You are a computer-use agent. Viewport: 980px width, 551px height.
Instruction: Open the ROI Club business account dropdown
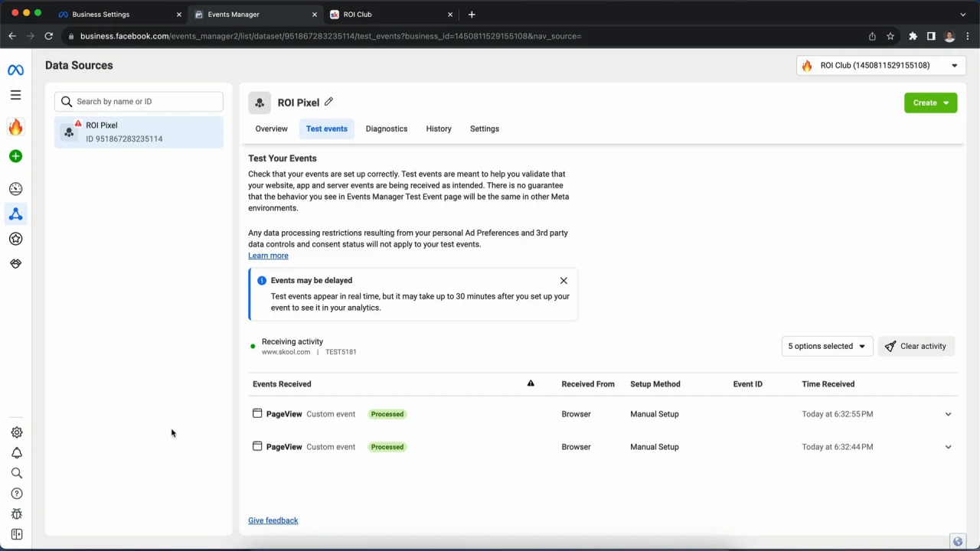880,66
